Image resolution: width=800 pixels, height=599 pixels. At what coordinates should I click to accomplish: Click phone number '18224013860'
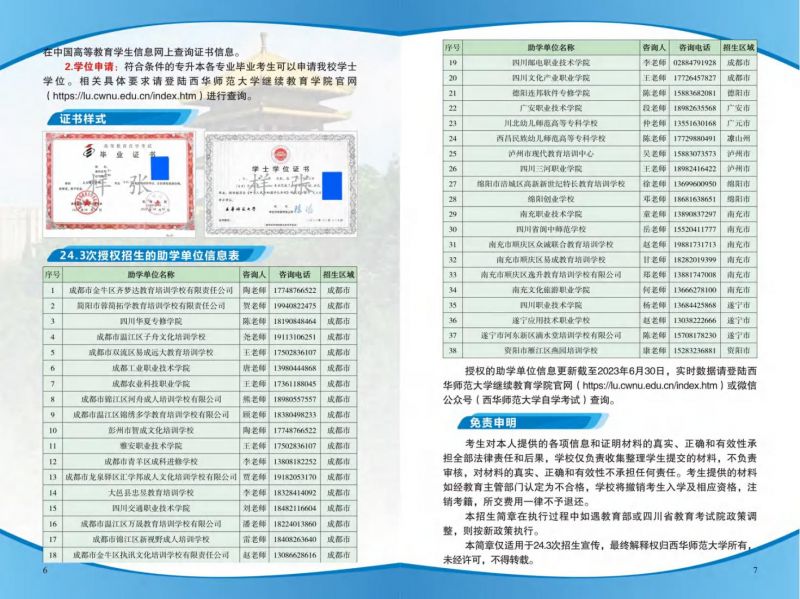point(295,523)
